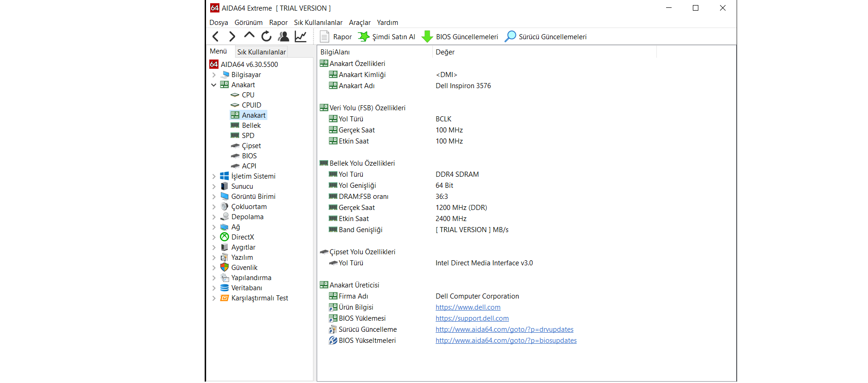The width and height of the screenshot is (868, 383).
Task: Open the Araçlar menu
Action: (360, 23)
